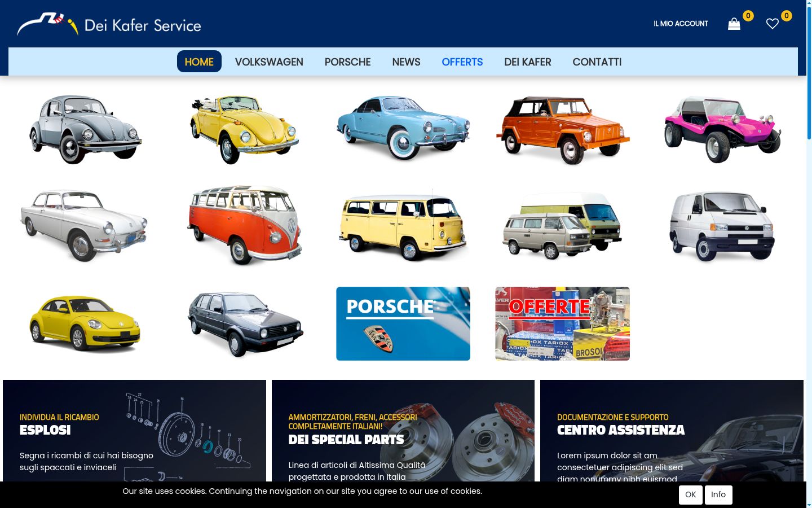Open the VOLKSWAGEN menu
Viewport: 812px width, 508px height.
pyautogui.click(x=269, y=62)
